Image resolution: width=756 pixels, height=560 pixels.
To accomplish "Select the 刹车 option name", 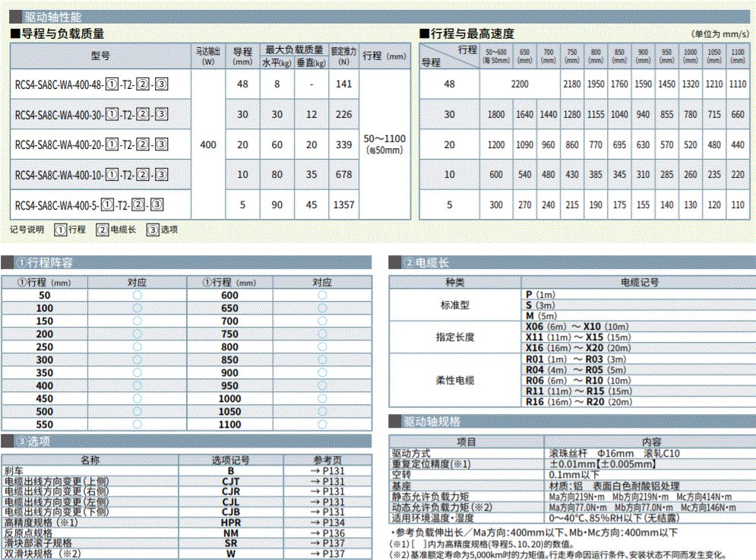I will (14, 471).
